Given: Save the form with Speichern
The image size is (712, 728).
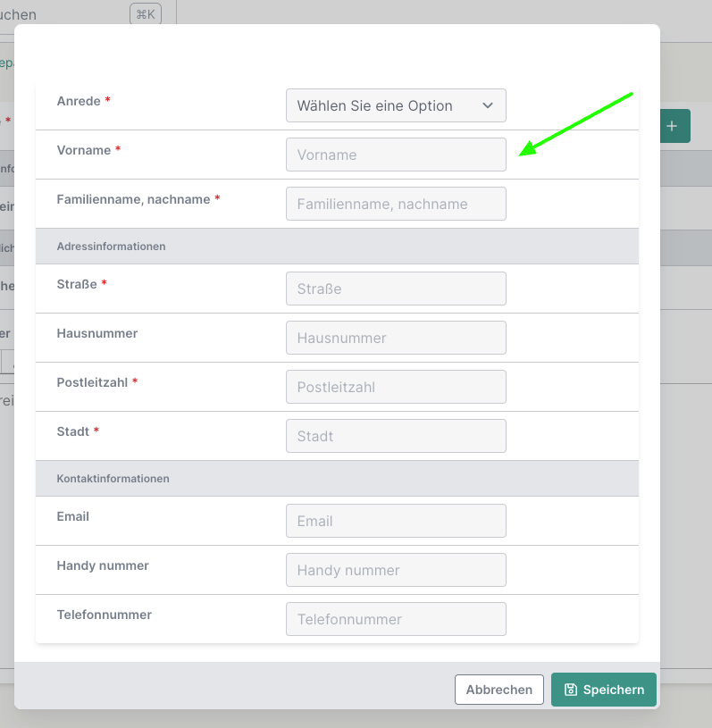Looking at the screenshot, I should point(604,690).
